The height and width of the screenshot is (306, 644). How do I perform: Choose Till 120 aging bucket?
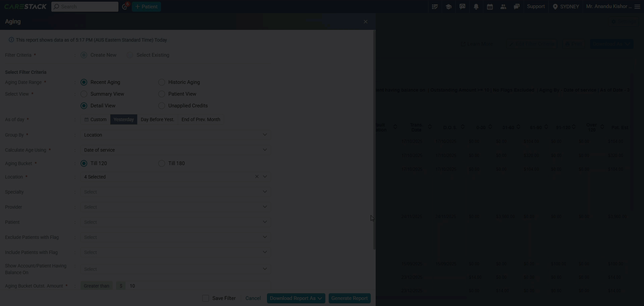point(84,163)
